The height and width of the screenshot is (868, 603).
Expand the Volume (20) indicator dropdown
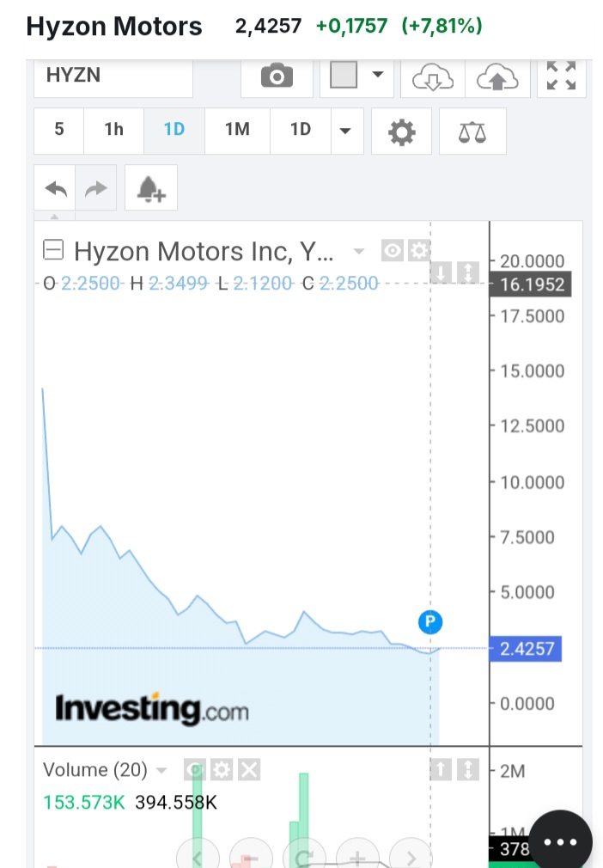click(161, 770)
